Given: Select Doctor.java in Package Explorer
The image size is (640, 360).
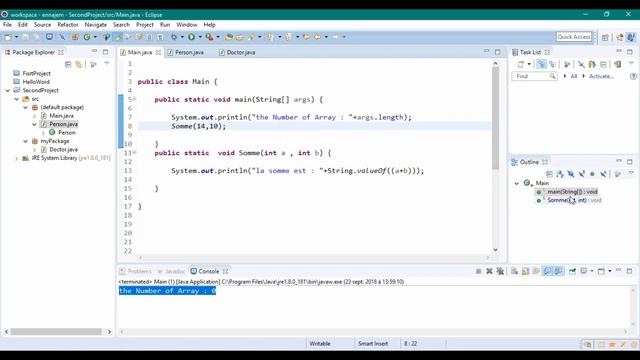Looking at the screenshot, I should (x=63, y=150).
